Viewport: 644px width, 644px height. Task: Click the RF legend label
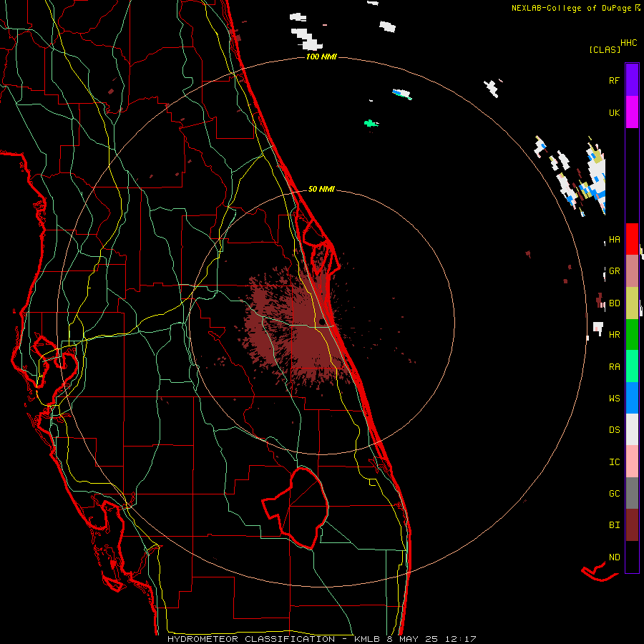point(614,80)
